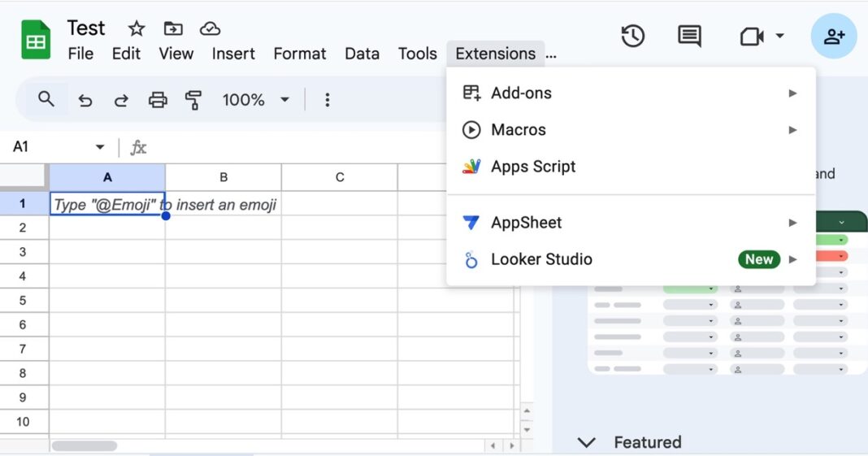This screenshot has width=868, height=456.
Task: Open the comments icon
Action: coord(689,37)
